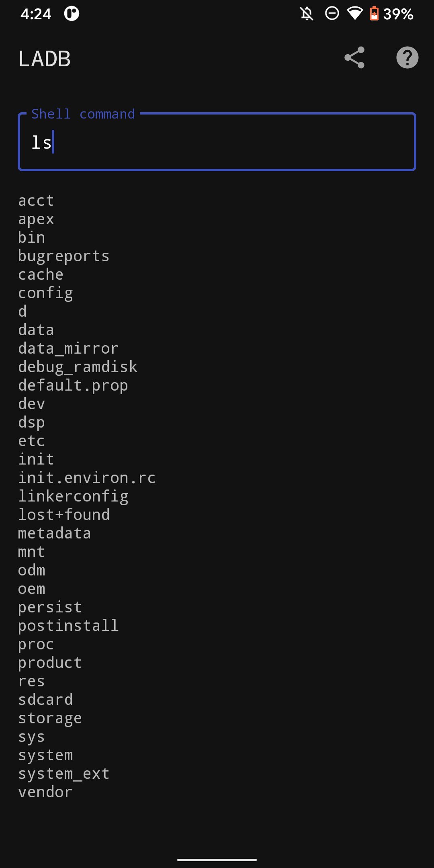The width and height of the screenshot is (434, 868).
Task: Tap the vendor line at the end of output
Action: coord(45,792)
